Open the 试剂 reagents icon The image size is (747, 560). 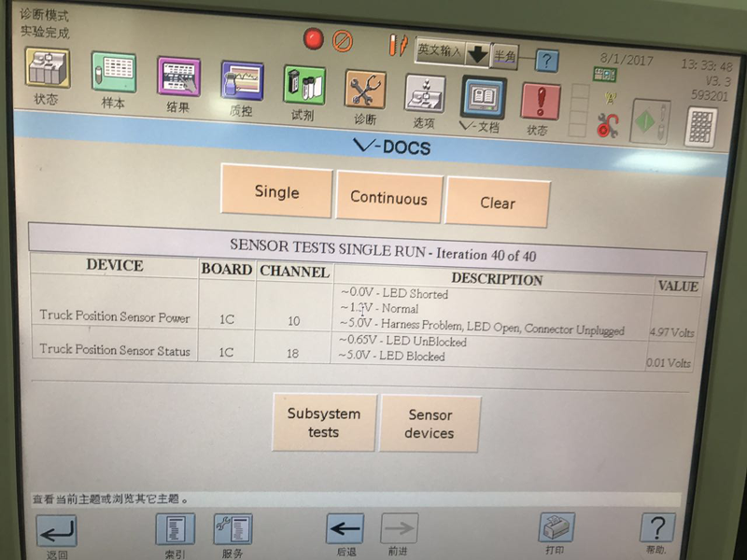303,87
